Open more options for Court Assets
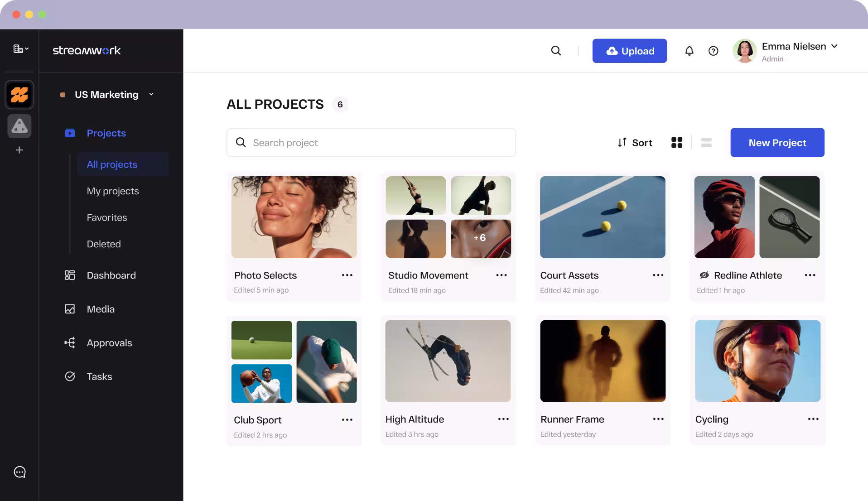 pos(658,275)
